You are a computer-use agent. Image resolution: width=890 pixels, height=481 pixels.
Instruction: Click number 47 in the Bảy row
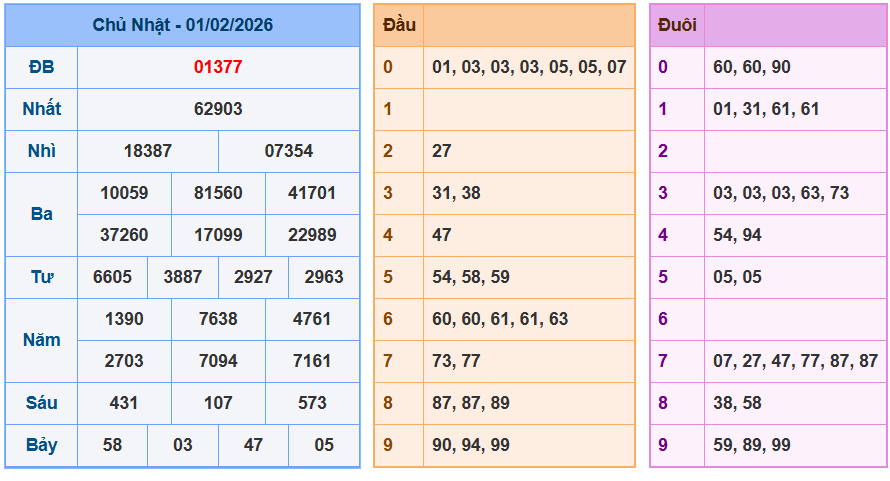point(253,445)
